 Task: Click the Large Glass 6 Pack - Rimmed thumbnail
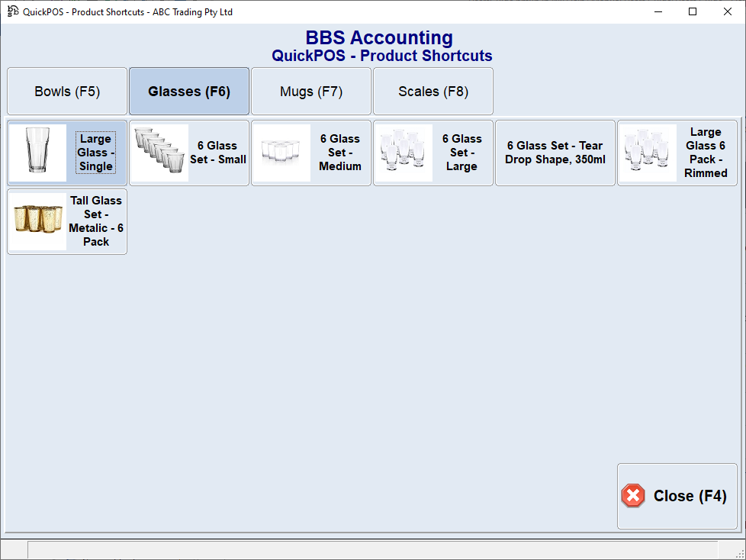(647, 152)
